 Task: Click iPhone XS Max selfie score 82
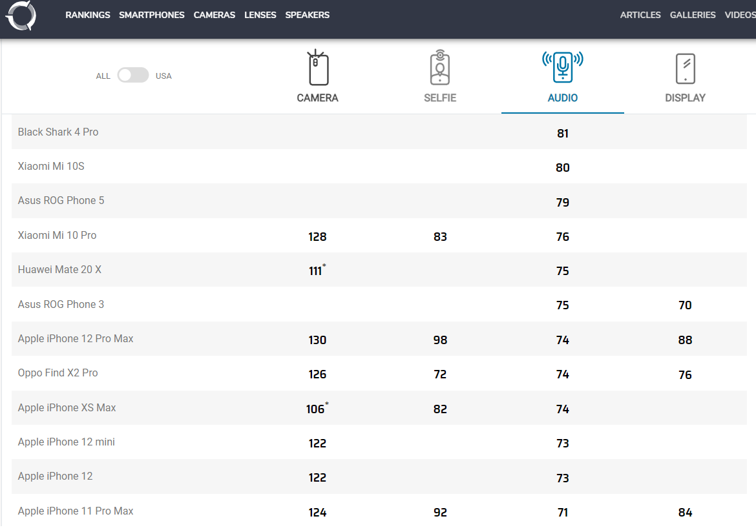point(440,409)
